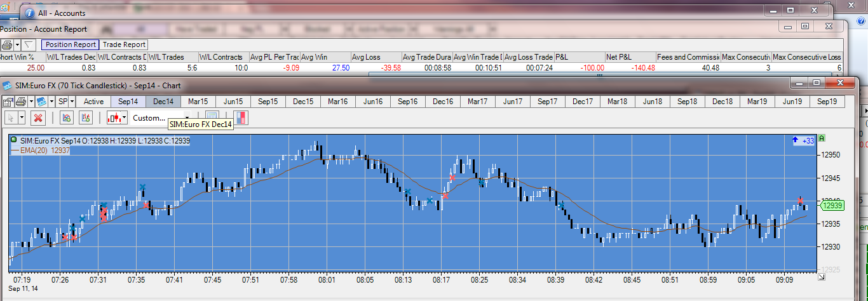Click the blue chart-type icon beside printer
Image resolution: width=868 pixels, height=301 pixels.
click(x=41, y=102)
